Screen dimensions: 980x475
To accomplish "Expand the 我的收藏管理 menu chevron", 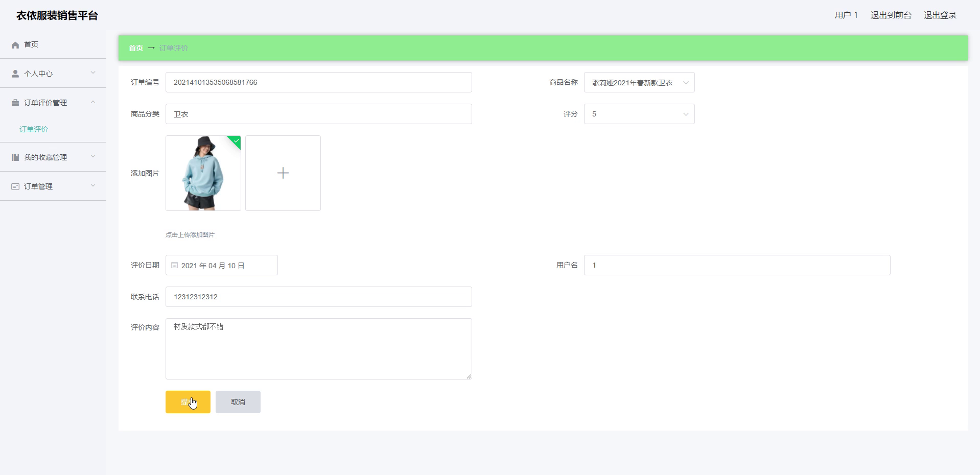I will pos(93,157).
